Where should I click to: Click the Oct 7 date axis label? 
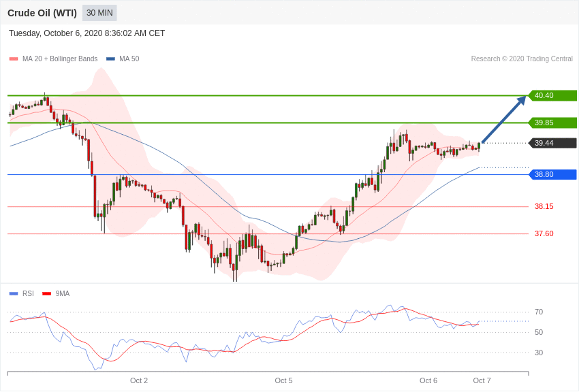(x=482, y=380)
